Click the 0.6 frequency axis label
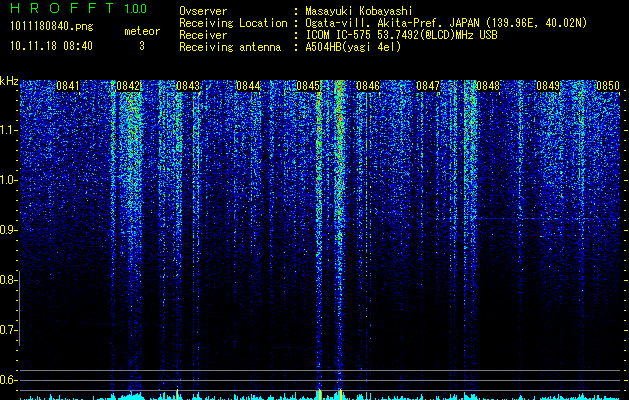The width and height of the screenshot is (629, 400). pos(8,380)
